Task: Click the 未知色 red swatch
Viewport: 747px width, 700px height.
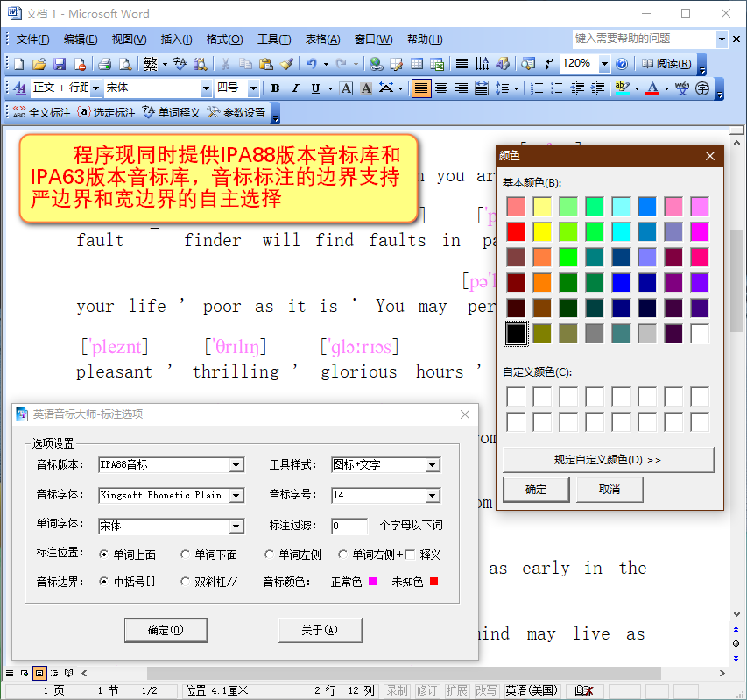Action: pos(433,582)
